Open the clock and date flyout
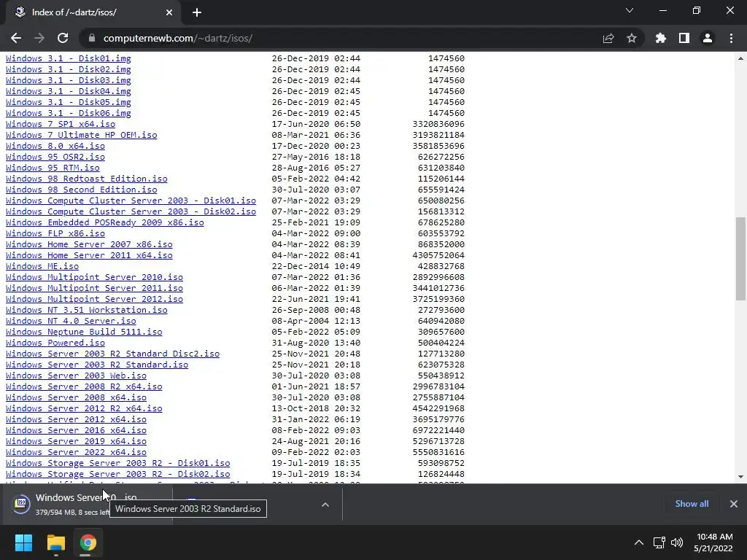Screen dimensions: 747x560 tap(713, 542)
